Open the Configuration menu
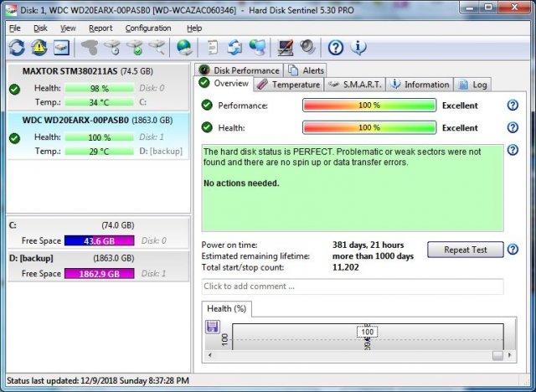Image resolution: width=536 pixels, height=392 pixels. tap(147, 28)
